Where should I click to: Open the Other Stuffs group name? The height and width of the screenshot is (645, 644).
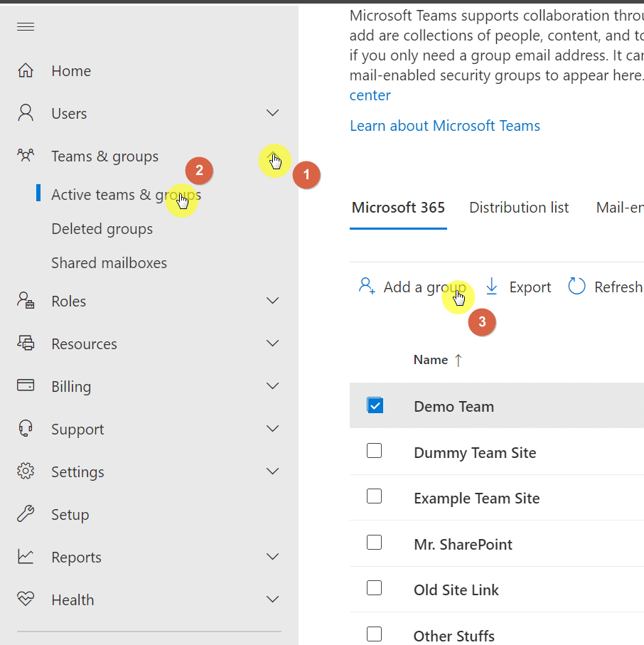tap(454, 636)
